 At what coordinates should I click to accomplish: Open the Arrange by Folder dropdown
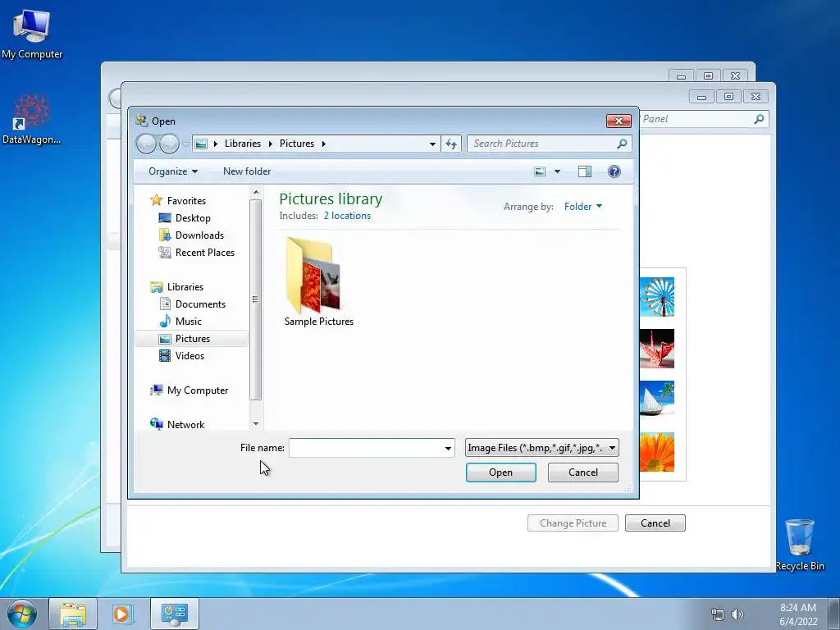pos(583,207)
